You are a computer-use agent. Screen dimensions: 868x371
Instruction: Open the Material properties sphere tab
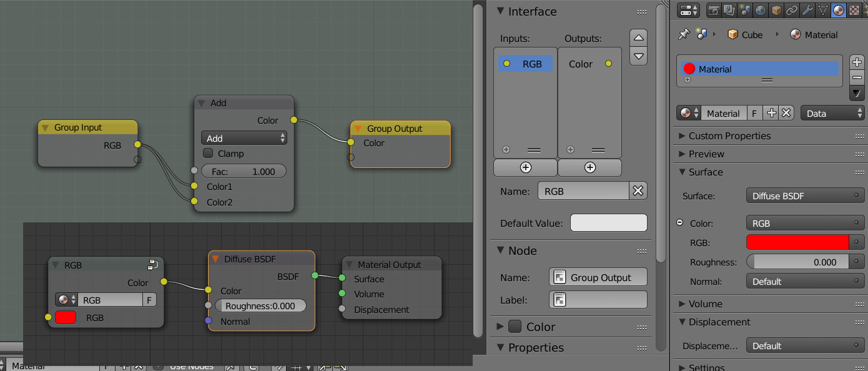839,10
